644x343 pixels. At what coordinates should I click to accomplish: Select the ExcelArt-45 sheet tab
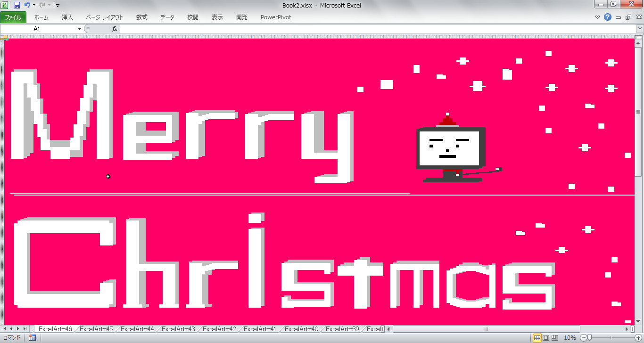pos(96,329)
